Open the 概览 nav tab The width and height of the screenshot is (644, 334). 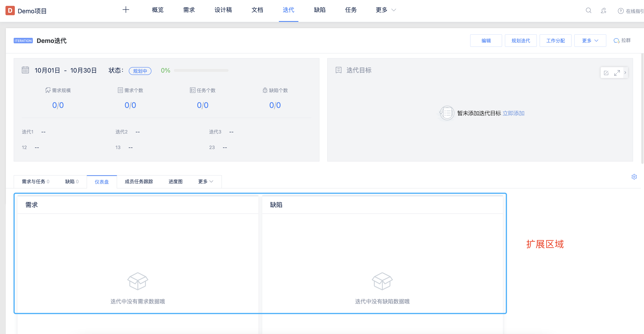pos(158,10)
